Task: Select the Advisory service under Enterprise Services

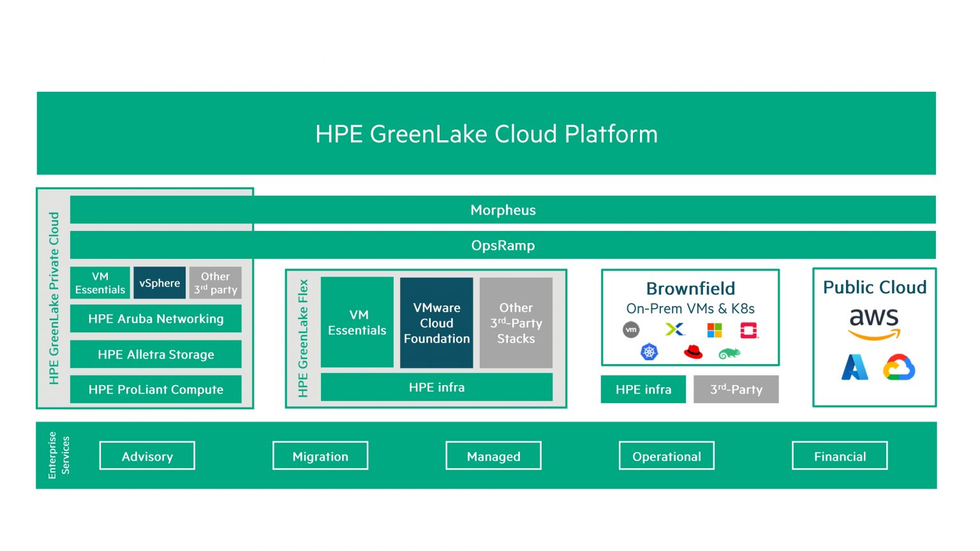Action: 147,455
